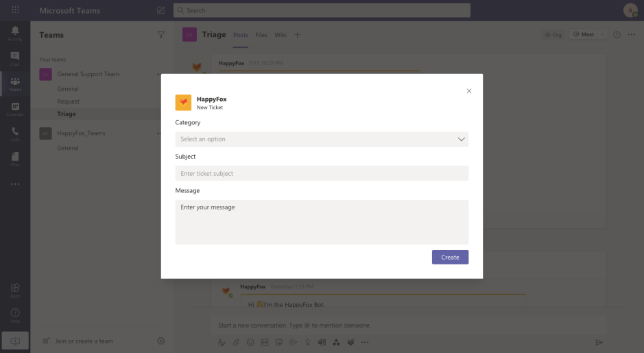Open the Triage channel in sidebar
The height and width of the screenshot is (353, 644).
67,114
